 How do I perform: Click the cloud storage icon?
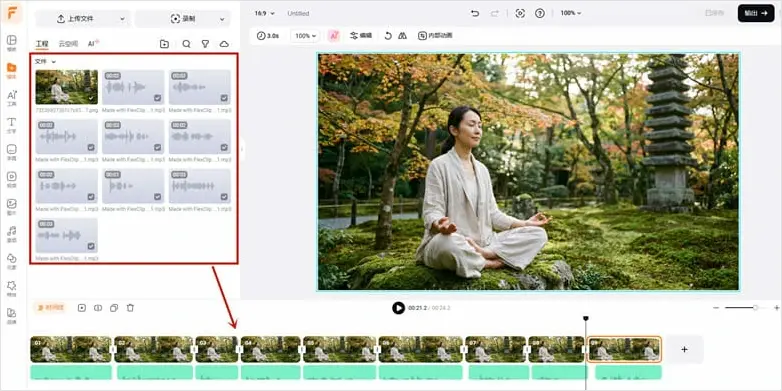(224, 44)
